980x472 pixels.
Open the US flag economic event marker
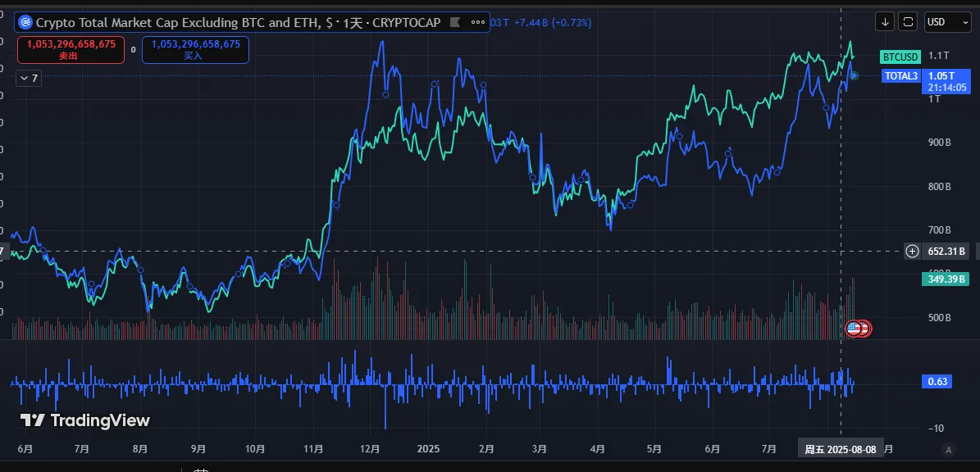tap(855, 329)
